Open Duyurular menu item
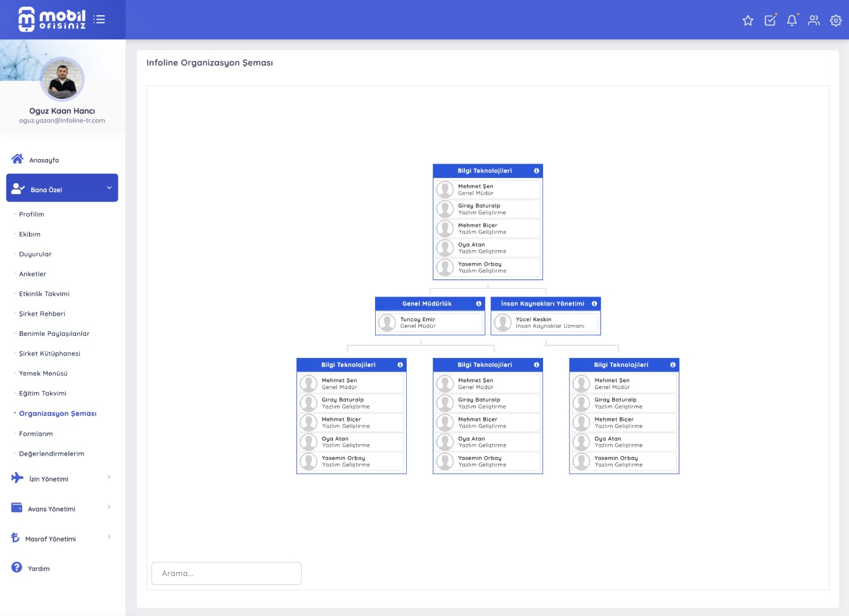This screenshot has height=616, width=849. [x=35, y=254]
